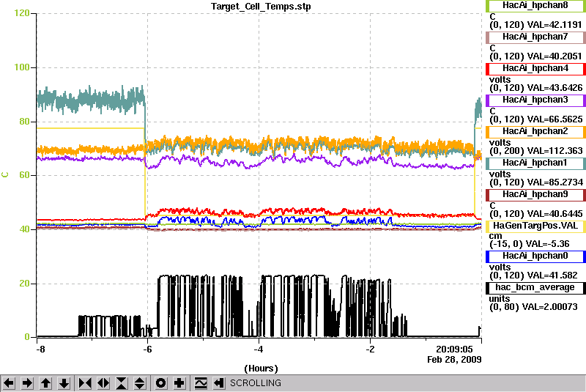This screenshot has height=392, width=586.
Task: Pan the plot right with the right arrow
Action: [x=27, y=383]
